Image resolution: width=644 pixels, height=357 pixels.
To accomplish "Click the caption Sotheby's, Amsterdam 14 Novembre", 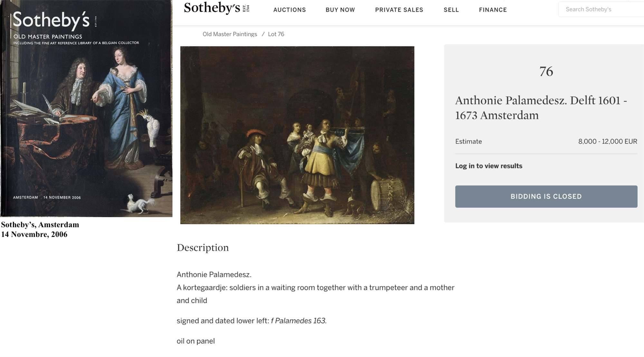I will coord(40,229).
